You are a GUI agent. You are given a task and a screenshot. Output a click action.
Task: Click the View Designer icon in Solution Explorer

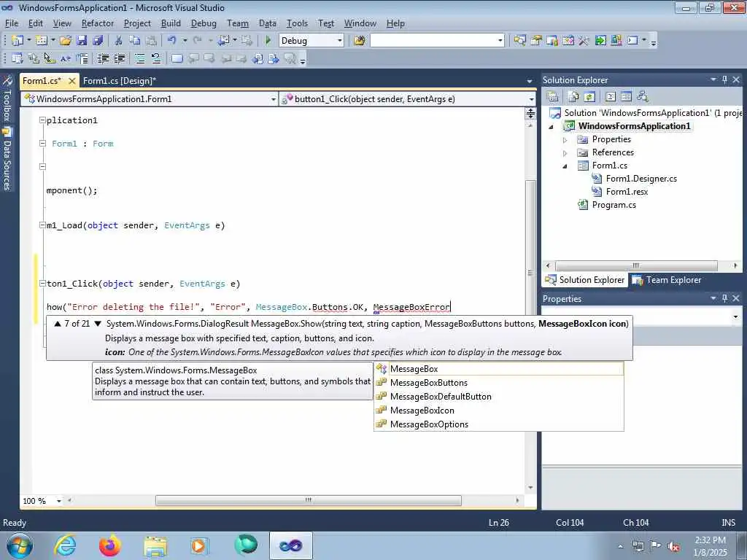[x=626, y=97]
